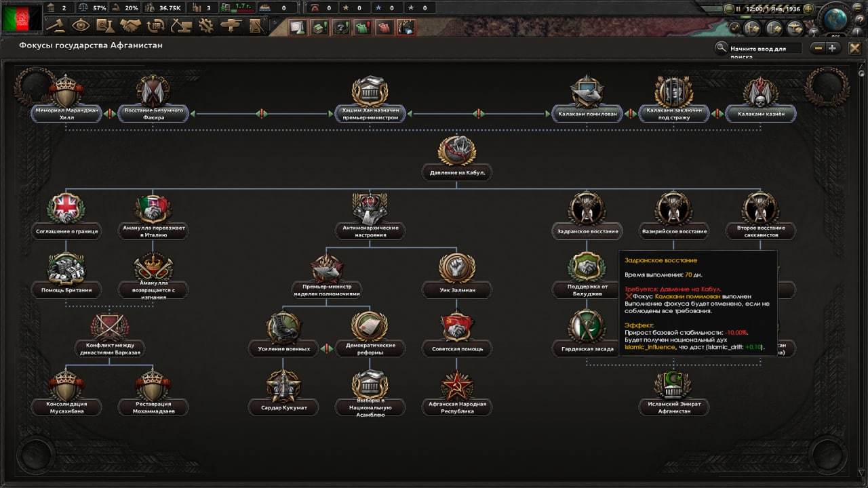The image size is (868, 488).
Task: Select the Помощь Британии money icon
Action: pyautogui.click(x=66, y=268)
